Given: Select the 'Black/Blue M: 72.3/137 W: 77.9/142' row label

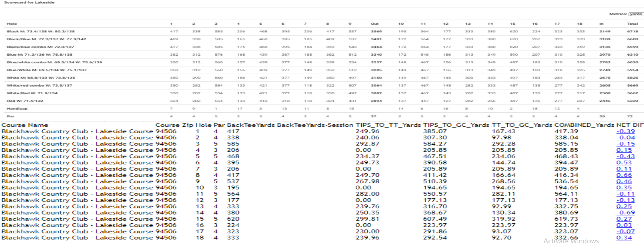Looking at the screenshot, I should click(x=47, y=39).
